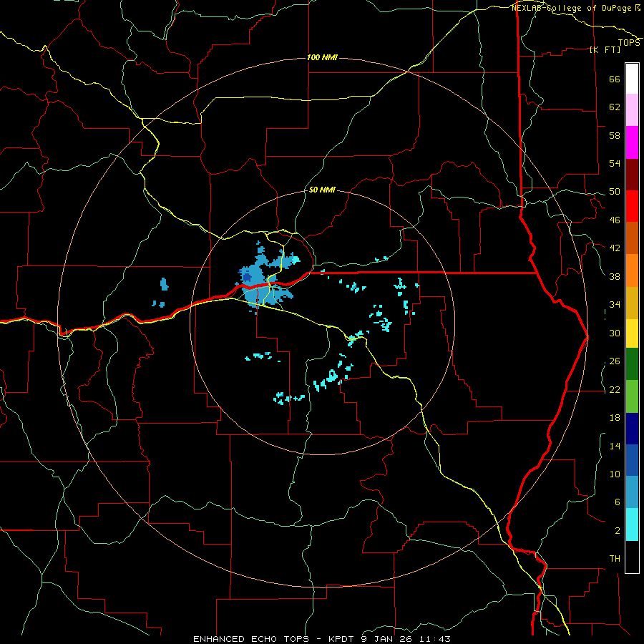The height and width of the screenshot is (644, 644).
Task: Click the '9 JAN 26' date text
Action: (388, 639)
